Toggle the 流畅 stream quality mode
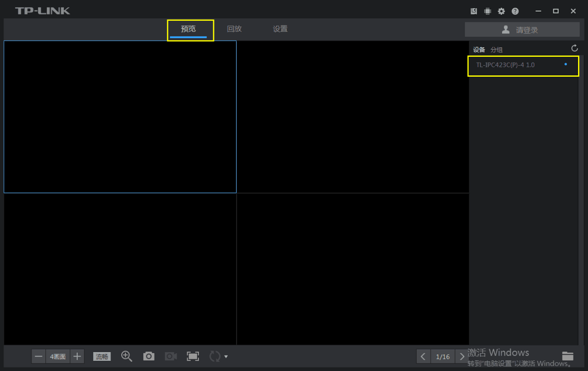Viewport: 588px width, 371px height. tap(102, 356)
